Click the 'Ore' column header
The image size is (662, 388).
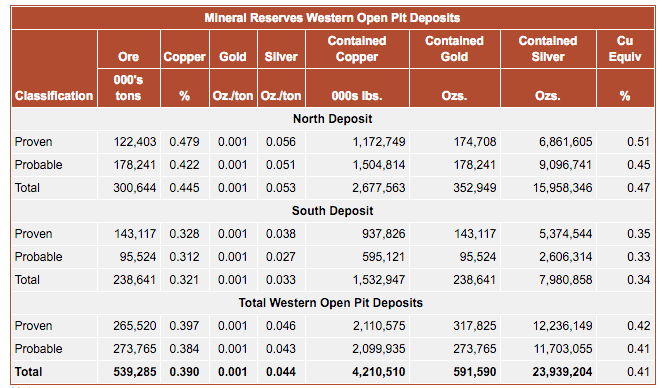(128, 57)
